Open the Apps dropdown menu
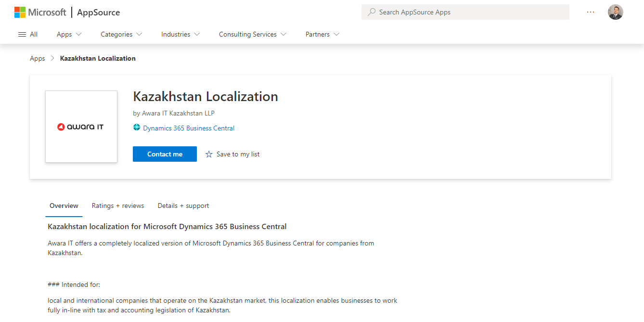 pos(68,34)
